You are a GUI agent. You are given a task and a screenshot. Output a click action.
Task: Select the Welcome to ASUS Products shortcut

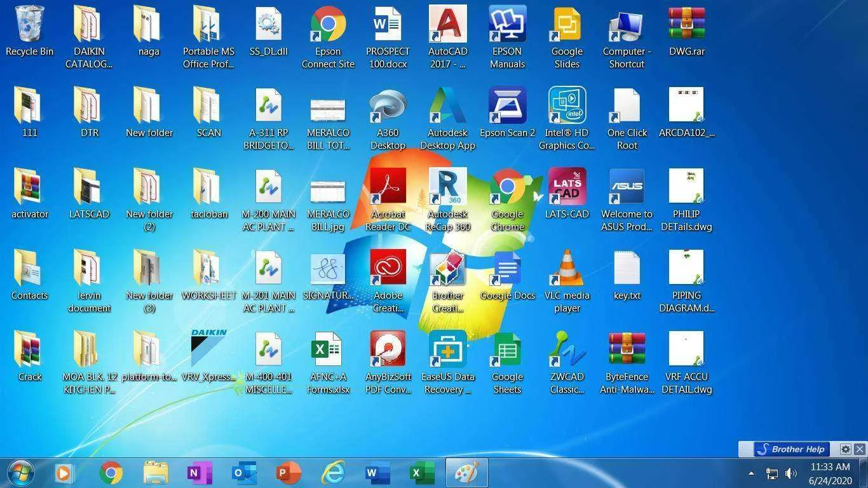point(627,200)
